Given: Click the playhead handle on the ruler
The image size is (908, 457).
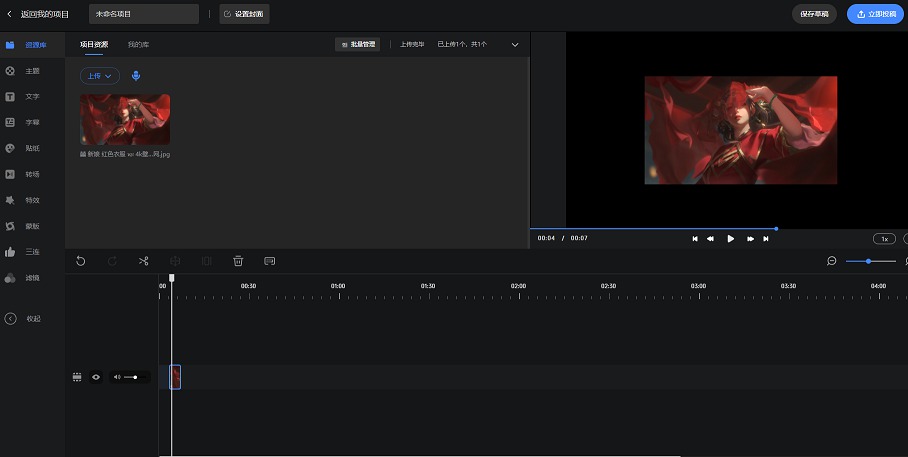Looking at the screenshot, I should pos(171,278).
